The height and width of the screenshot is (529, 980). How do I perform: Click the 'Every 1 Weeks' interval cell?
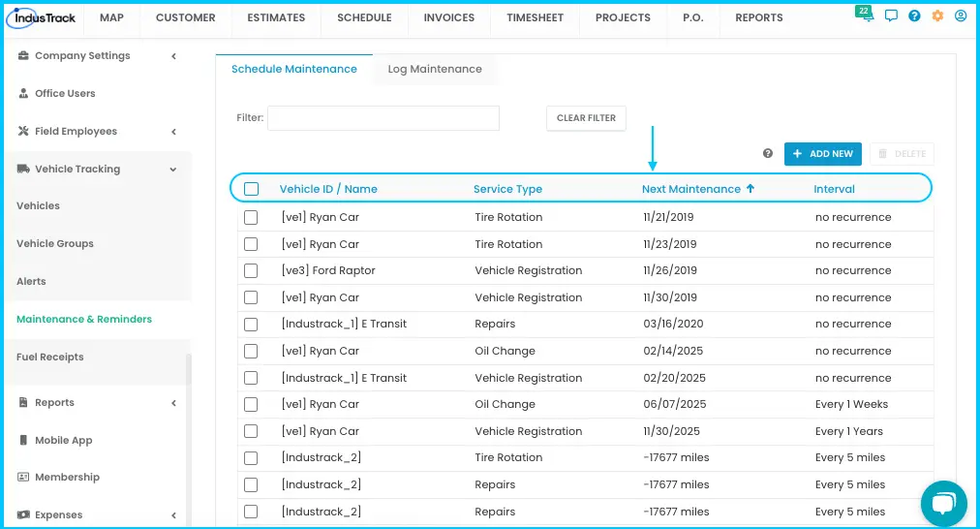pos(851,404)
